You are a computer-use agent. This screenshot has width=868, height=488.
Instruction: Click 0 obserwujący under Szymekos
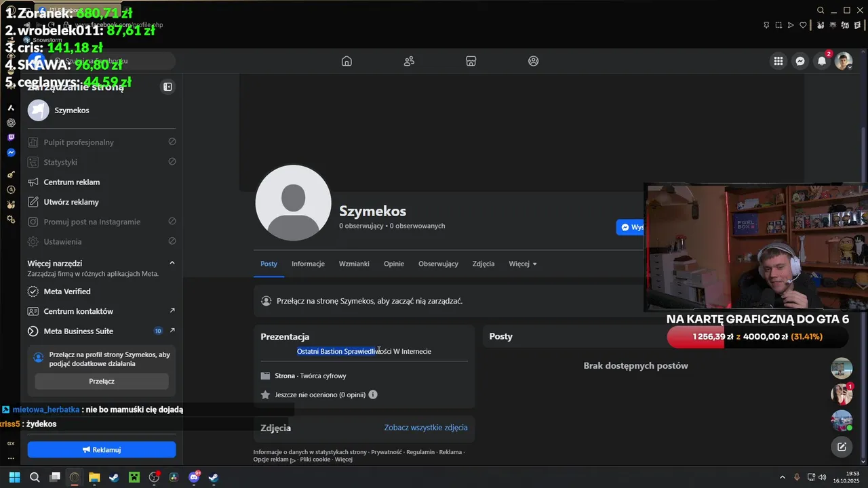click(361, 226)
